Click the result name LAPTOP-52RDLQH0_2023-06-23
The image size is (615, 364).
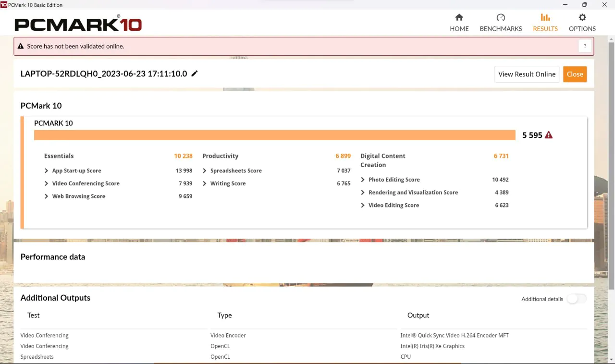coord(104,74)
